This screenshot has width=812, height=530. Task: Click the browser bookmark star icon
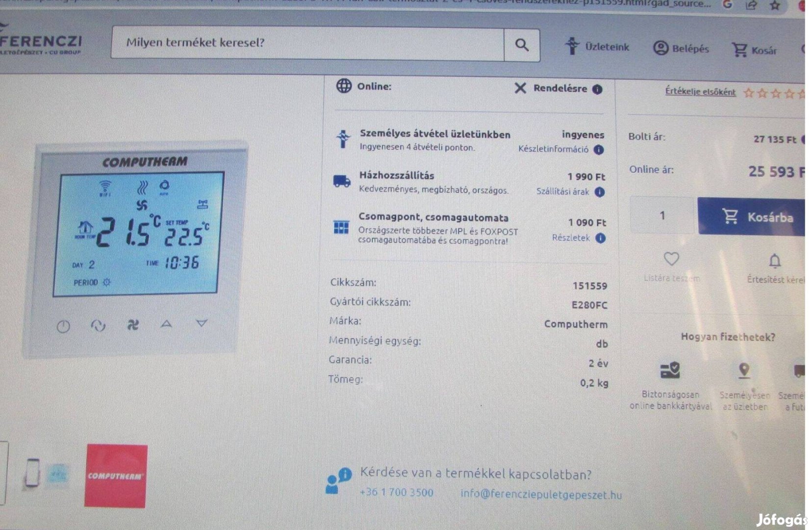[x=775, y=5]
